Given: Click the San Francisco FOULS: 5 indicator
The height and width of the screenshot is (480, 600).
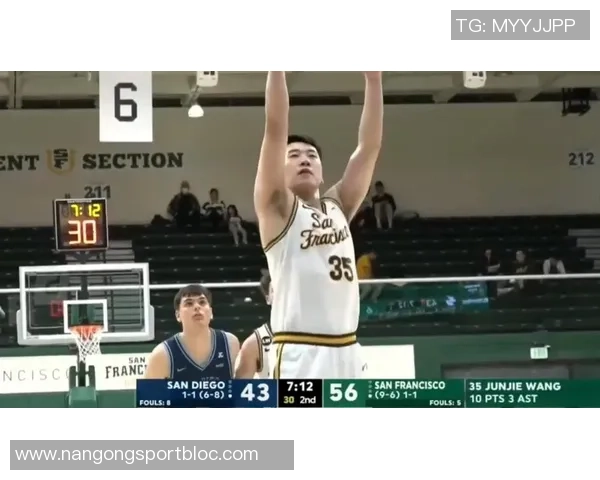Looking at the screenshot, I should (x=445, y=403).
